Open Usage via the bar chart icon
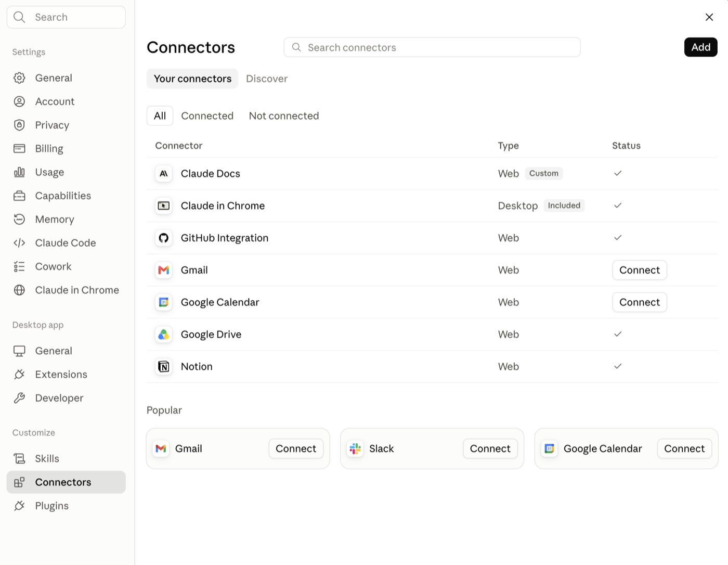The width and height of the screenshot is (728, 565). 19,172
